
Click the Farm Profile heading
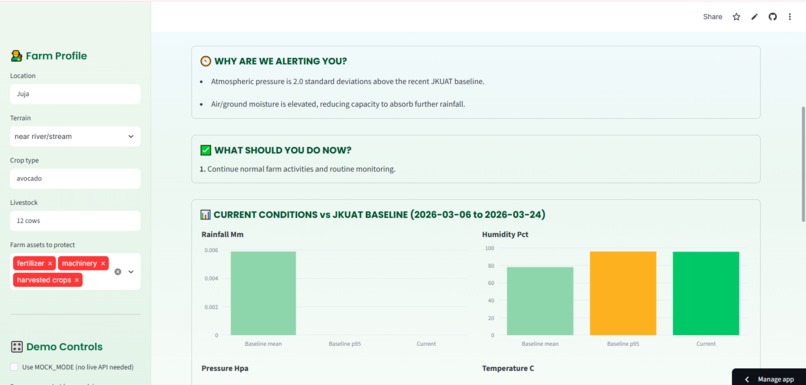[56, 56]
